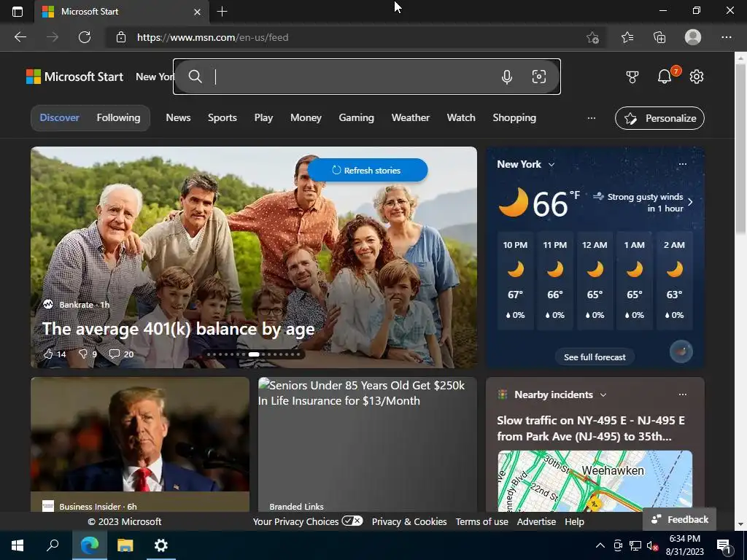Click the Refresh stories button
This screenshot has height=560, width=747.
click(368, 170)
